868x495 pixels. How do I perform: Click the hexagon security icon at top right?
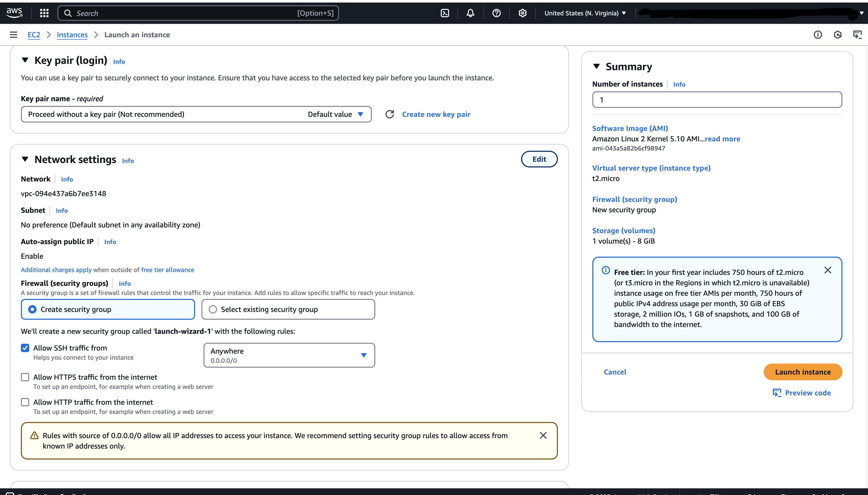838,35
